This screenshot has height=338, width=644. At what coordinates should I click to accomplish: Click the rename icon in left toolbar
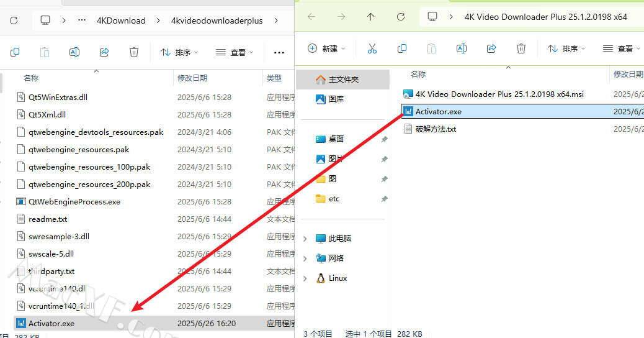[x=74, y=52]
